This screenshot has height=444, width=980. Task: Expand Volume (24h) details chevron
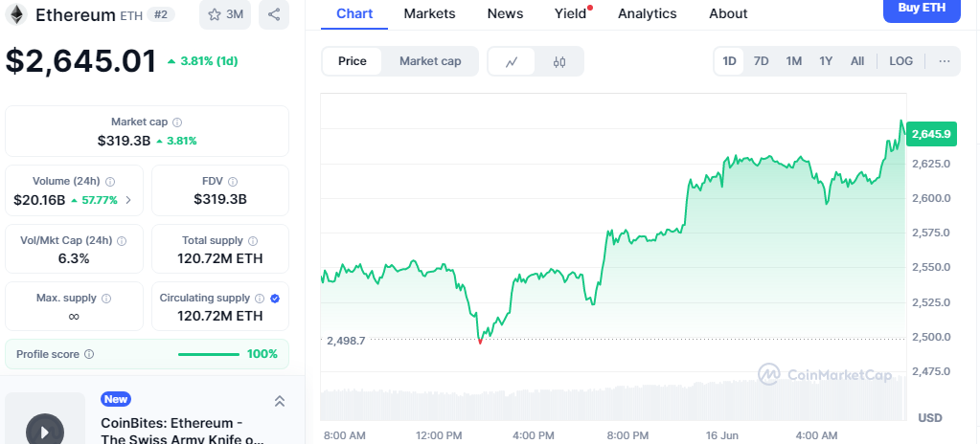(128, 200)
